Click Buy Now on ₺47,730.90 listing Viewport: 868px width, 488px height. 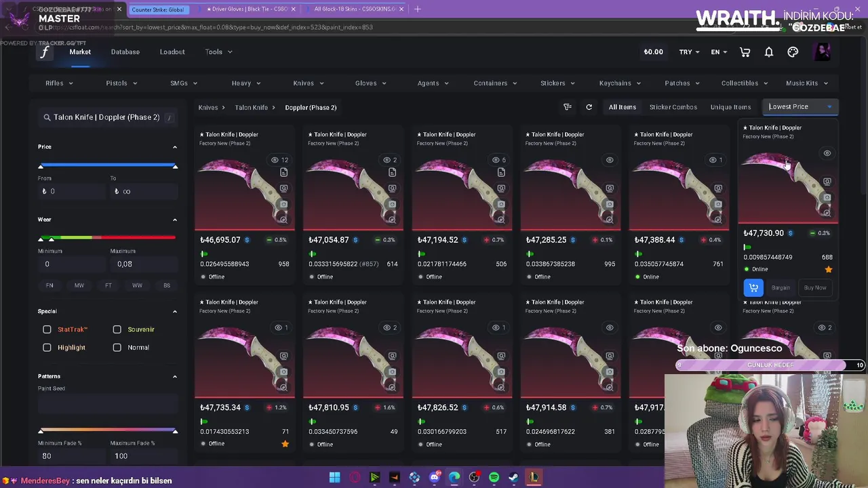click(x=815, y=287)
